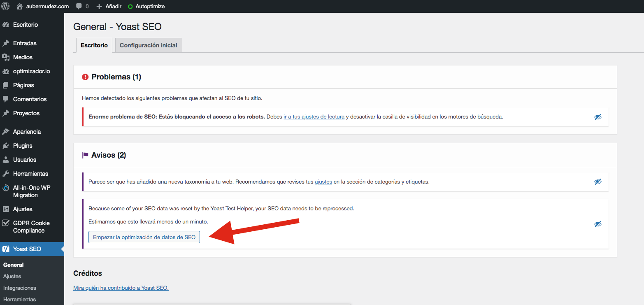Click the Yoast SEO logo icon
Screen dimensions: 644x305
[6, 249]
